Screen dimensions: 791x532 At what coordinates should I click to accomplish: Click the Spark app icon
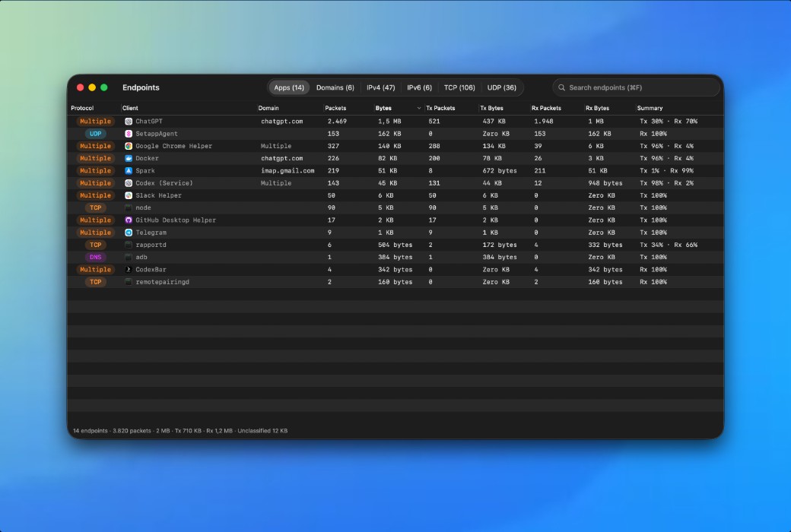[129, 171]
